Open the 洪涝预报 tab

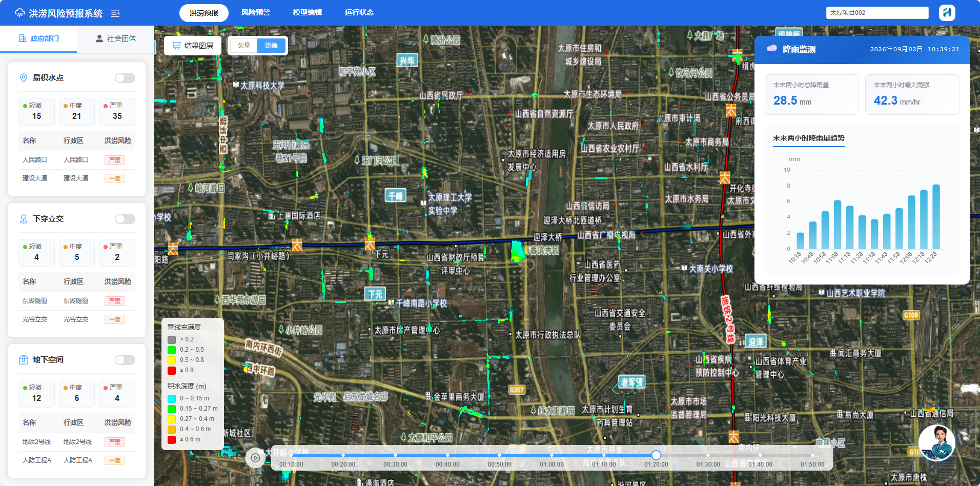pyautogui.click(x=204, y=13)
